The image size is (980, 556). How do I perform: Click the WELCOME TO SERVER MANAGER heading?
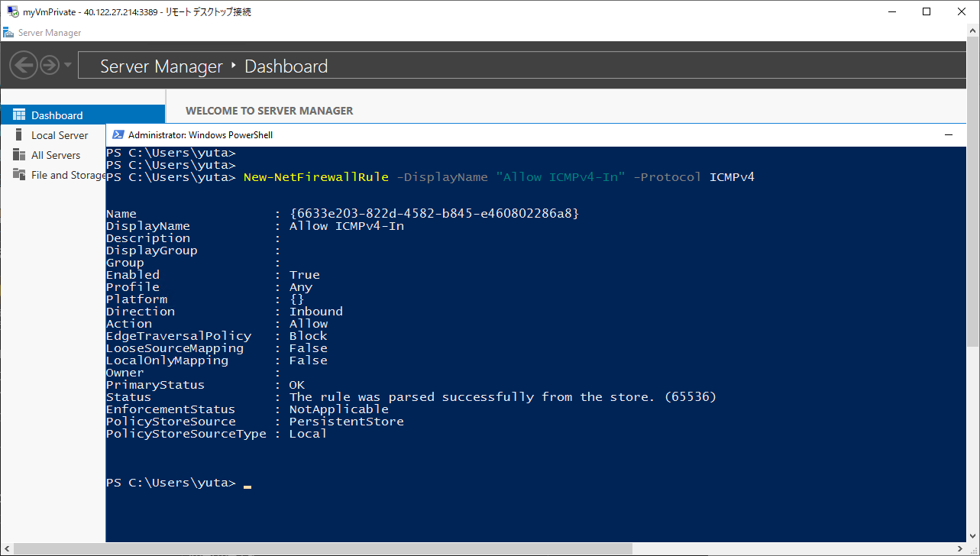(x=270, y=111)
